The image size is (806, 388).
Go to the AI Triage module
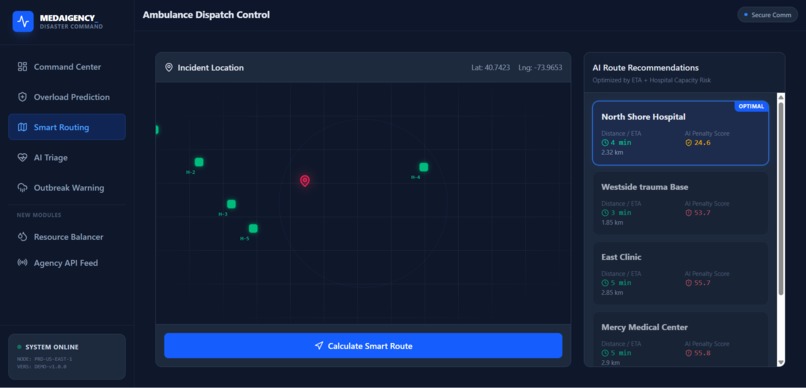[67, 157]
